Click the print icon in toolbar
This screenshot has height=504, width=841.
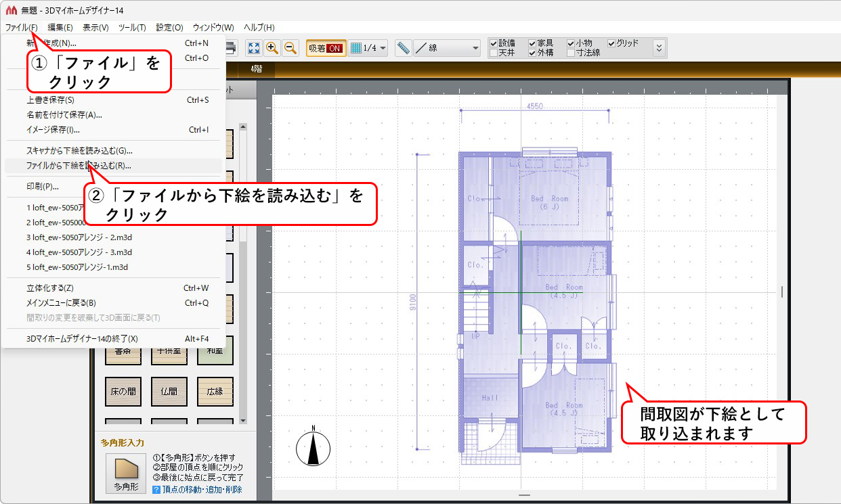coord(230,48)
